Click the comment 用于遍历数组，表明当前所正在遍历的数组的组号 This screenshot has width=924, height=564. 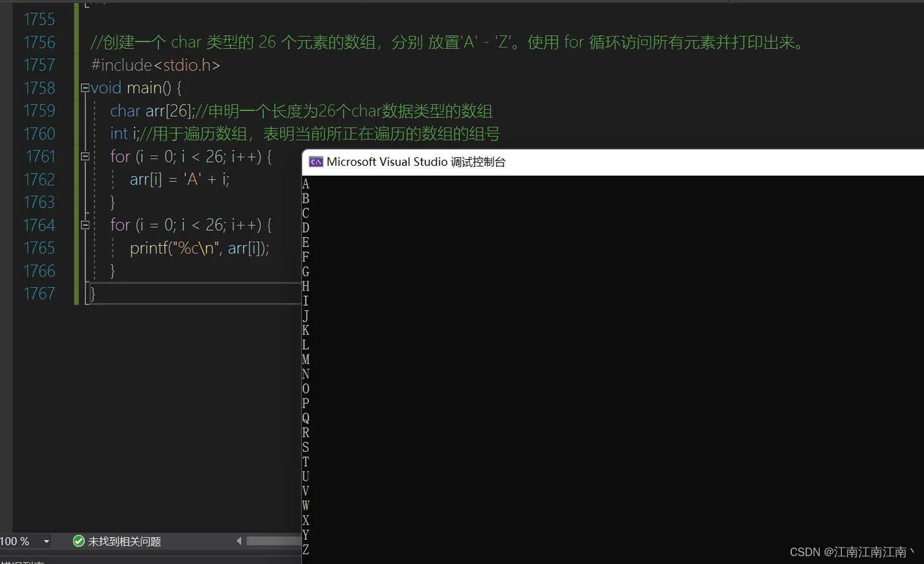[x=319, y=133]
